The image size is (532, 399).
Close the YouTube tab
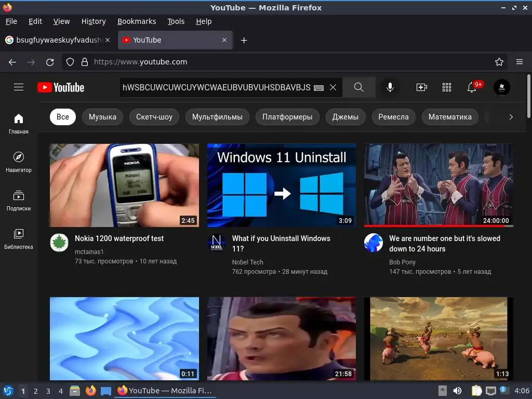[224, 40]
